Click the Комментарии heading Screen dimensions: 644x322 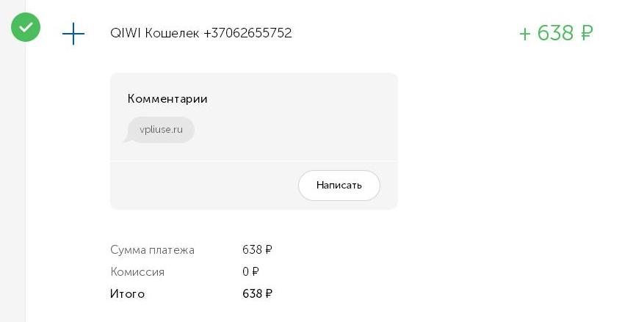[167, 99]
